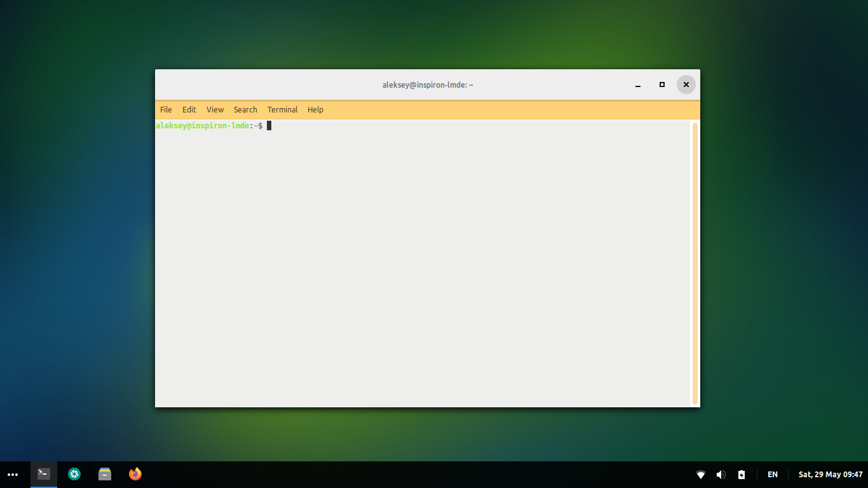The image size is (868, 488).
Task: Close the terminal window
Action: click(686, 85)
